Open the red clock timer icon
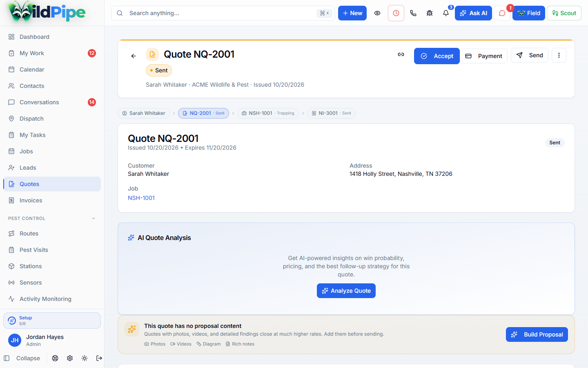 tap(396, 13)
